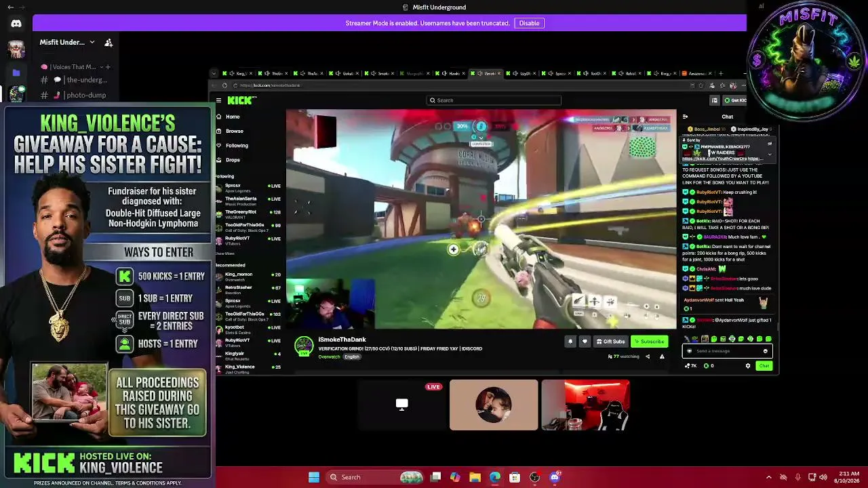Open Following in Kick sidebar
Viewport: 868px width, 488px height.
(236, 145)
